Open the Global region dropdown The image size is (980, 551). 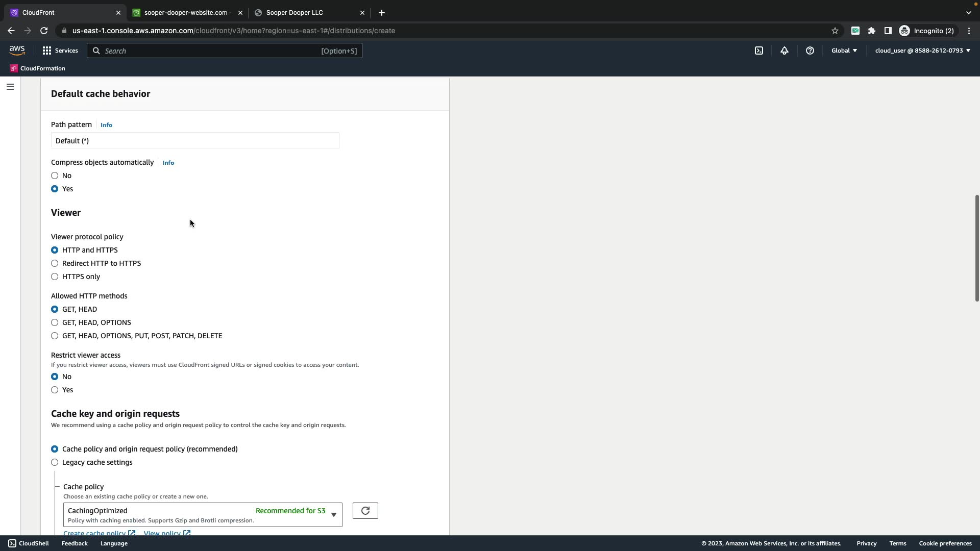point(844,51)
